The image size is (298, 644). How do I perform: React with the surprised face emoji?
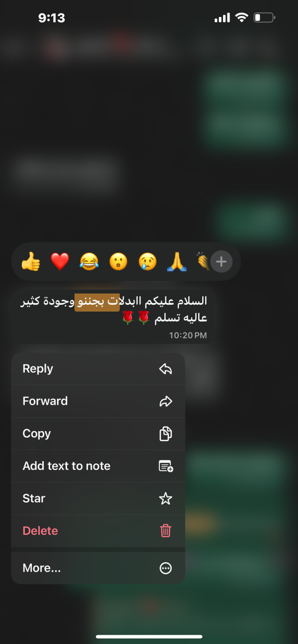click(x=118, y=261)
